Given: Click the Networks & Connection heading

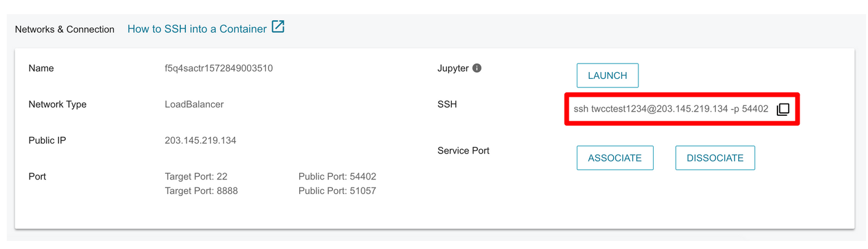Looking at the screenshot, I should click(65, 29).
